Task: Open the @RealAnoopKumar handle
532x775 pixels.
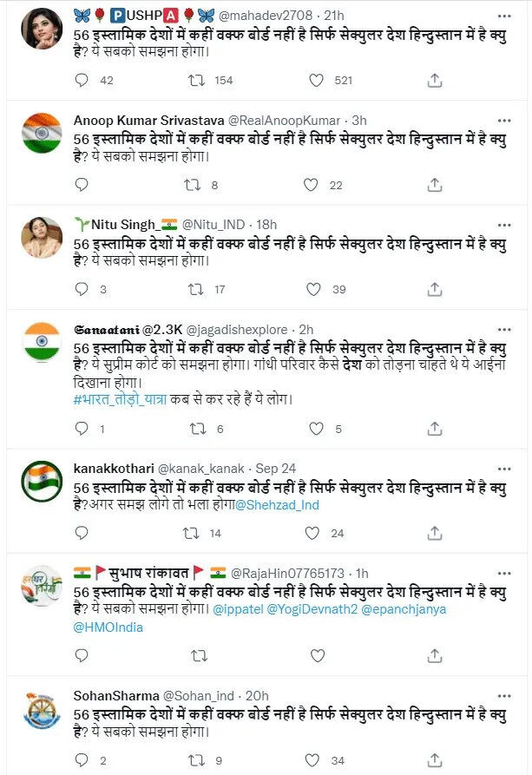Action: pos(287,120)
